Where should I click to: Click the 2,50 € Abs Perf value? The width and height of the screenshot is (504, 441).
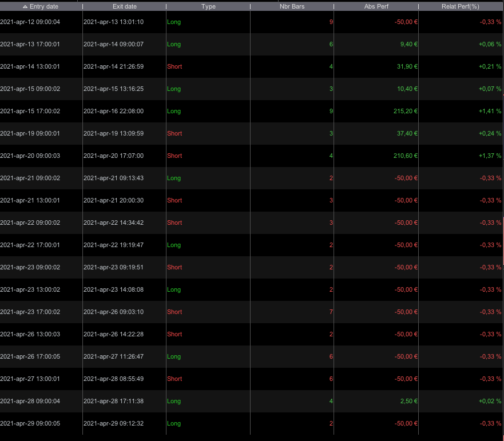(x=409, y=401)
